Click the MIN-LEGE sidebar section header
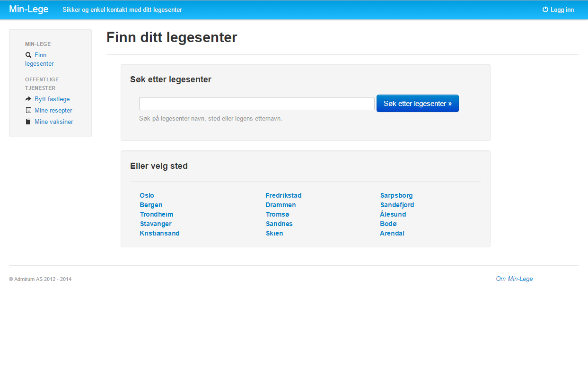The width and height of the screenshot is (588, 367). [38, 44]
